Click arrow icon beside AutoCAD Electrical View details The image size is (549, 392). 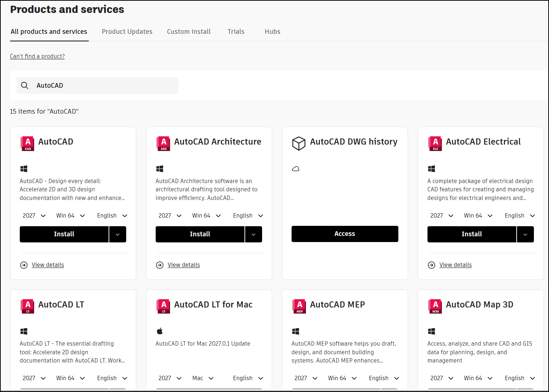point(431,265)
